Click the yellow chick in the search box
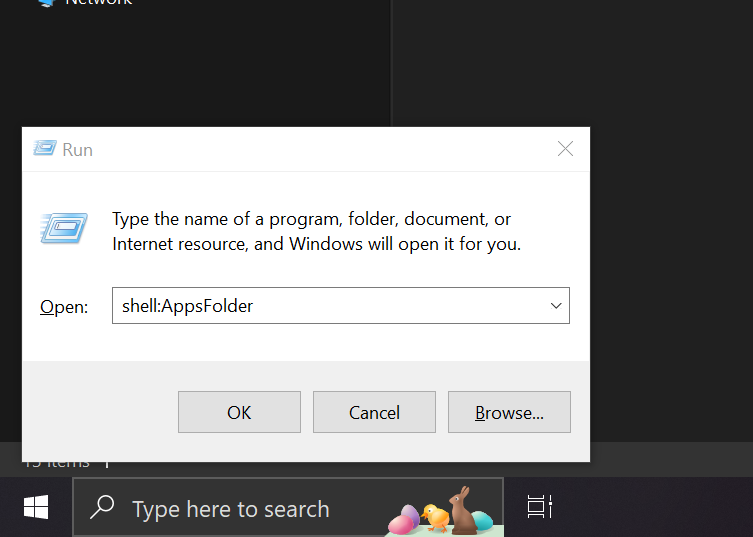Image resolution: width=753 pixels, height=537 pixels. tap(435, 516)
